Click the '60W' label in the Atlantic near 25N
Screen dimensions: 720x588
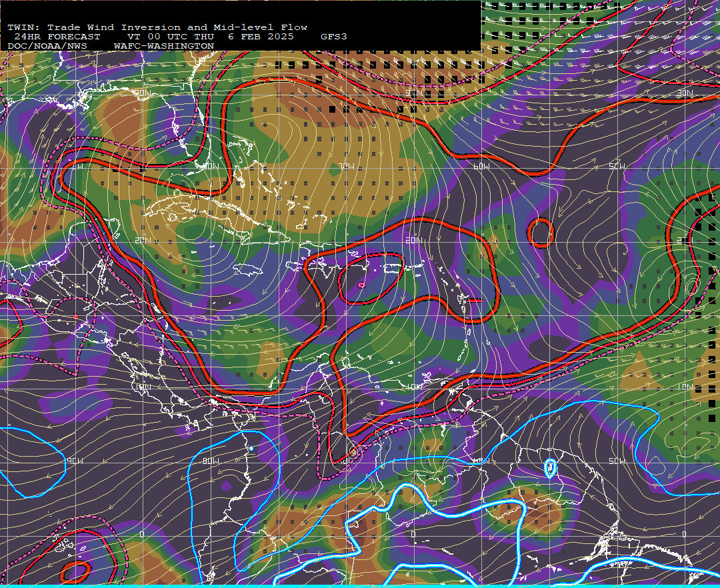[x=481, y=167]
